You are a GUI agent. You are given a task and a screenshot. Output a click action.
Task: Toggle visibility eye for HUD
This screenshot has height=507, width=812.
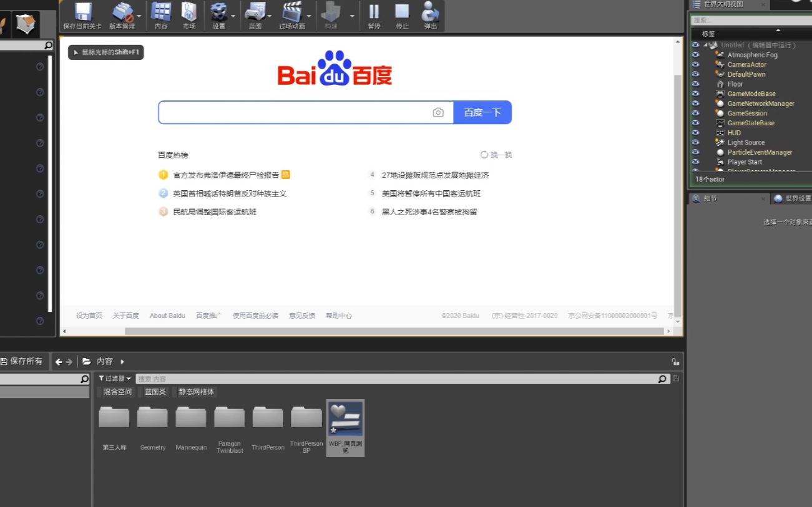pyautogui.click(x=695, y=133)
